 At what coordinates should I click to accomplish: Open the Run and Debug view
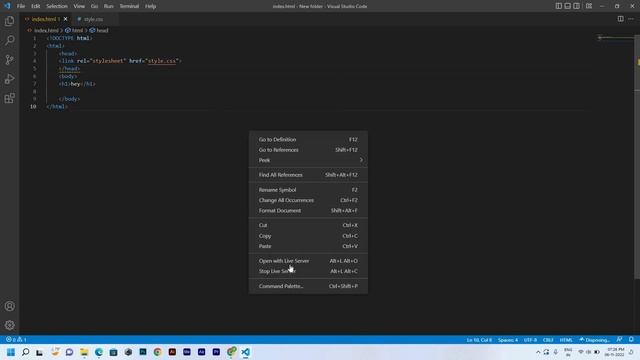(x=9, y=79)
